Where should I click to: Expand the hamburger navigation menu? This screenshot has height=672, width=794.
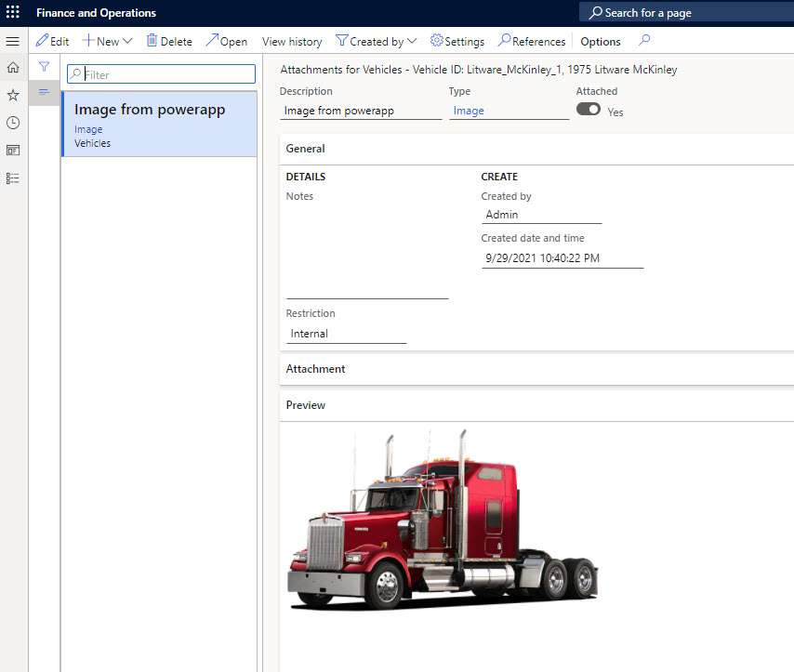click(x=13, y=42)
